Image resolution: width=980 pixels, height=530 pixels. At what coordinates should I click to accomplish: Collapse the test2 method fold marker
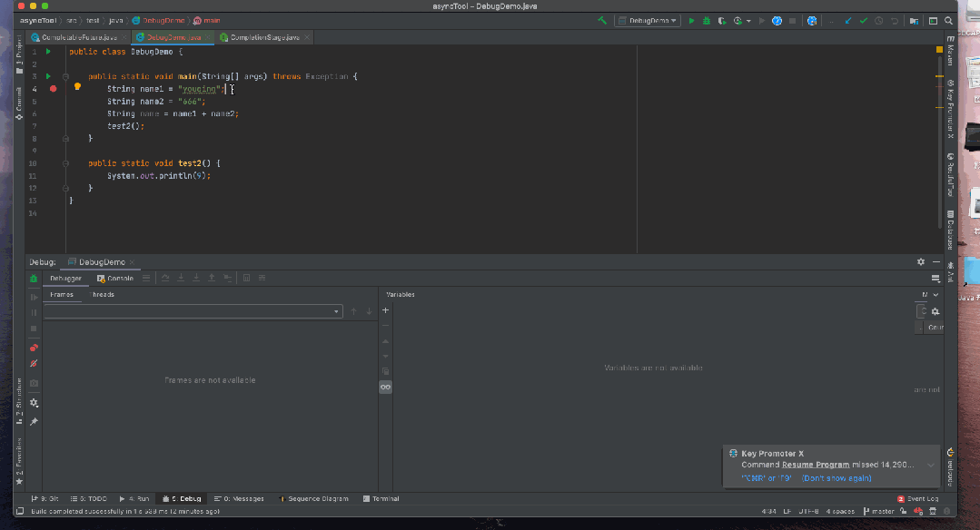(65, 163)
